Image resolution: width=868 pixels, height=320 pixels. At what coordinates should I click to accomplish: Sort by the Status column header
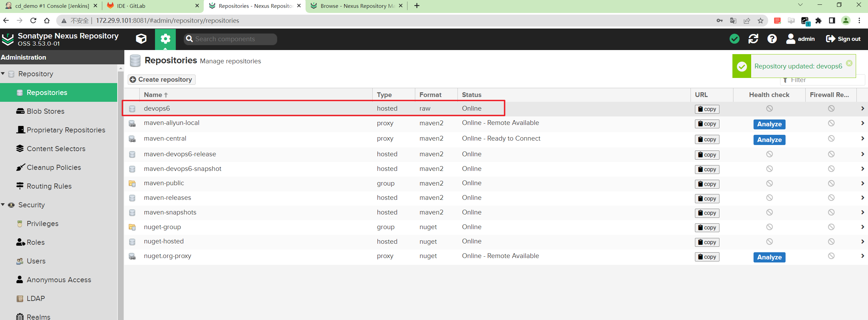(574, 95)
